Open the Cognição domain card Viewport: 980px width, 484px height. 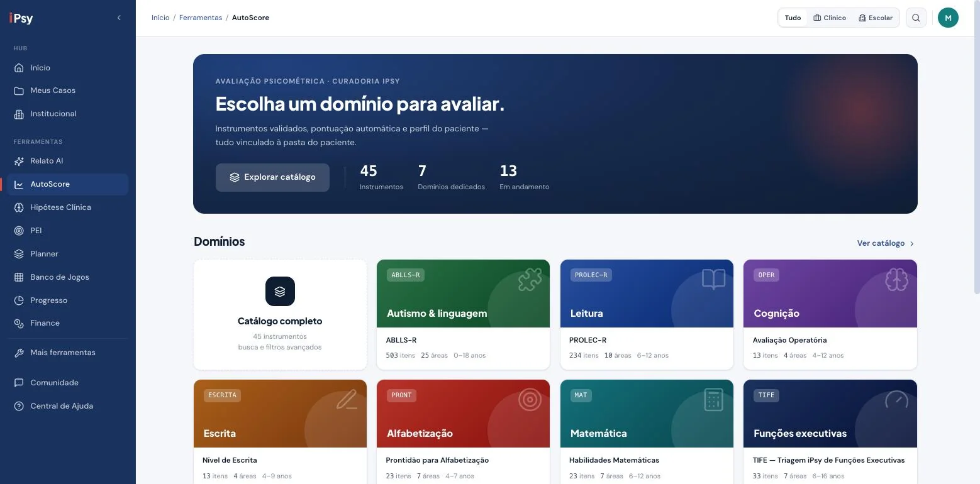click(x=830, y=315)
